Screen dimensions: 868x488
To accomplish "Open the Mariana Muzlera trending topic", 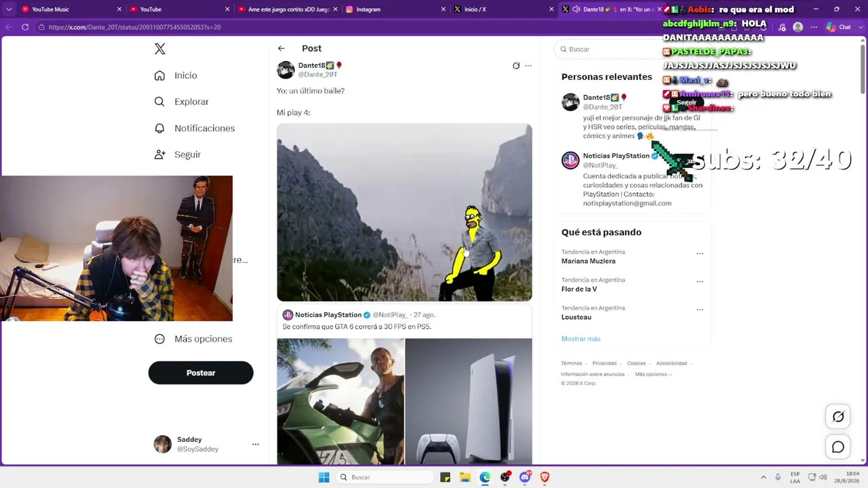I will [589, 261].
